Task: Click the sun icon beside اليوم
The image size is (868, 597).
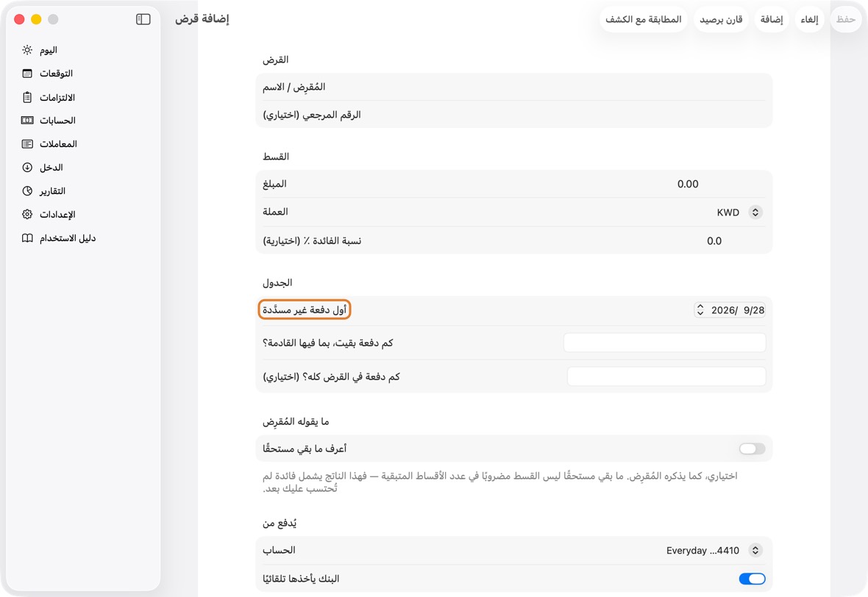Action: [x=27, y=50]
